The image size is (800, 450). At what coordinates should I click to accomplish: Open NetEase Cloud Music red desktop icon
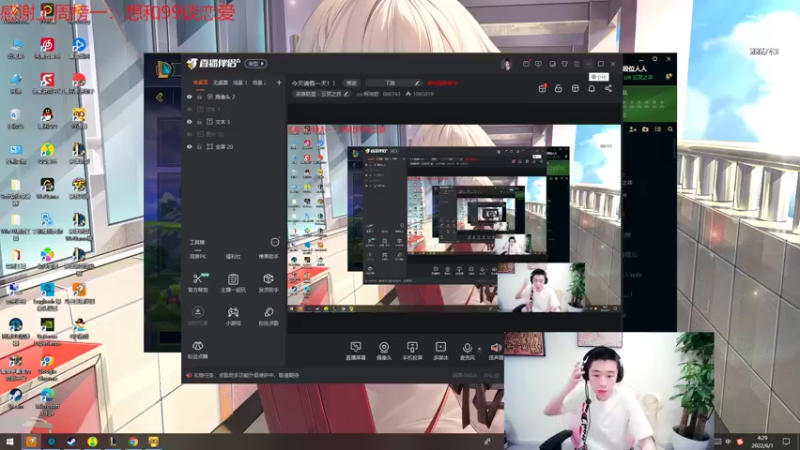[47, 45]
